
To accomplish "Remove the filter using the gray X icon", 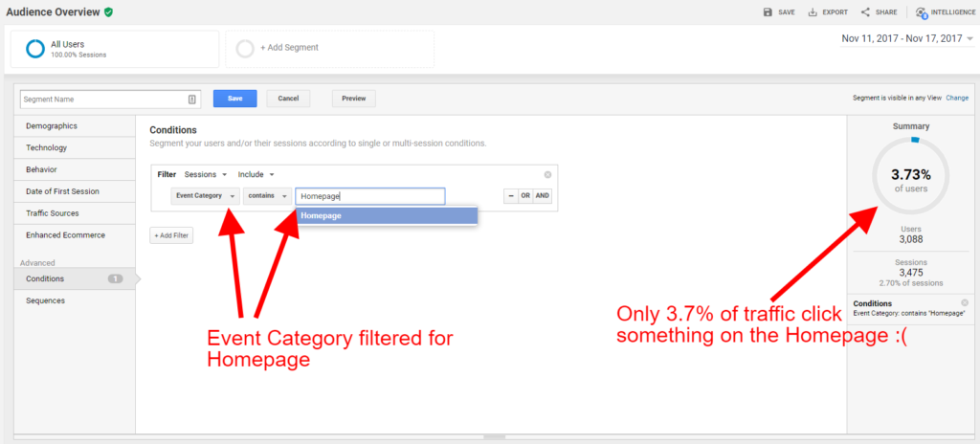I will tap(547, 174).
